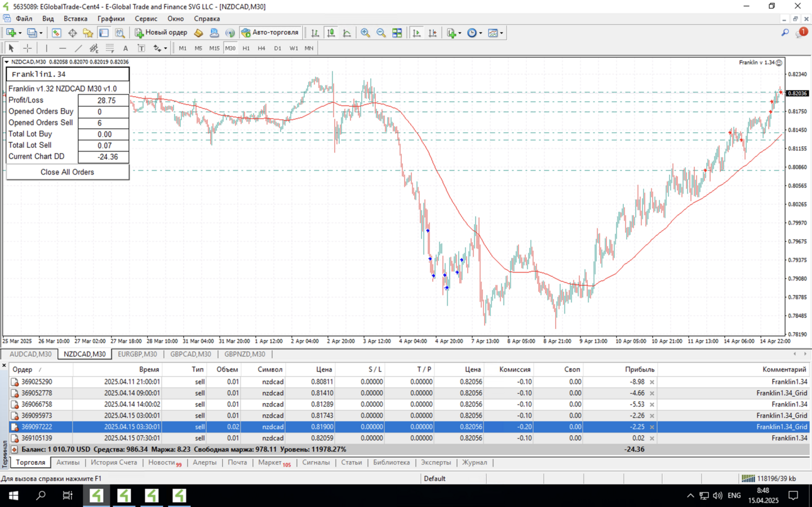Click the zoom out magnifier icon
Screen dimensions: 812x507
(381, 33)
